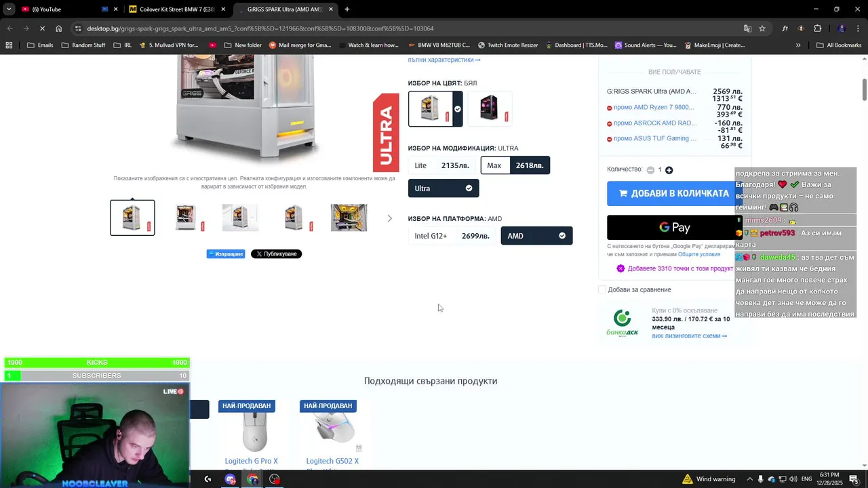Choose the Intel G12+ platform

pos(452,236)
